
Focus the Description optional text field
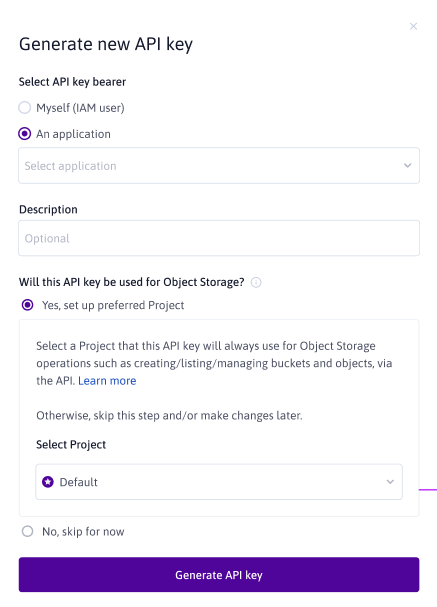coord(219,238)
